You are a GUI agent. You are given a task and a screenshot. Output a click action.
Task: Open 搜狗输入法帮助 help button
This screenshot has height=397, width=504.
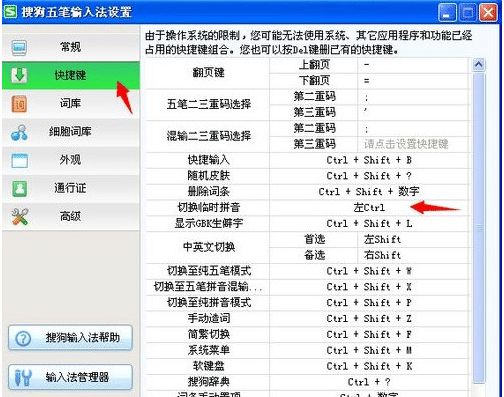[70, 338]
